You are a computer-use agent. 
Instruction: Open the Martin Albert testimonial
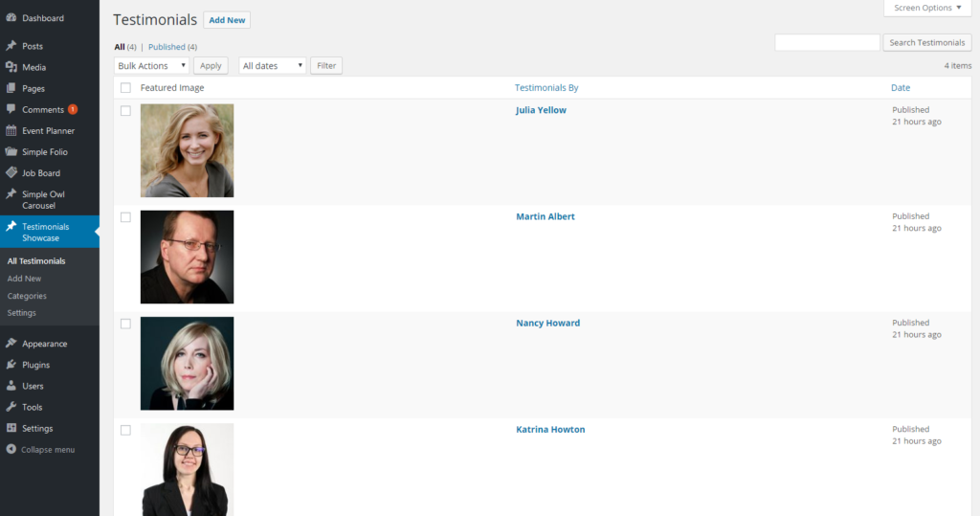(545, 216)
